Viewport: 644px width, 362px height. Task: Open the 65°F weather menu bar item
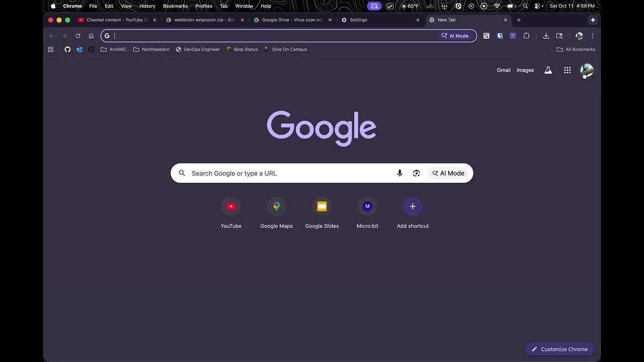(410, 6)
